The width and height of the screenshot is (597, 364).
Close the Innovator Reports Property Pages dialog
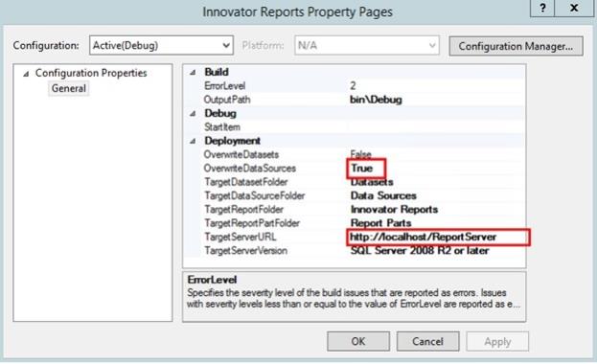(574, 8)
